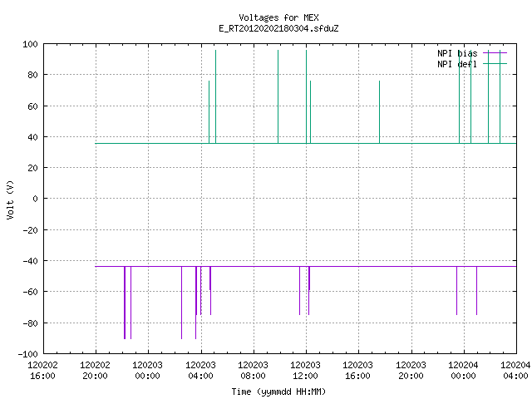This screenshot has width=532, height=399.
Task: Click the x-axis label 120203 08:00
Action: coord(253,371)
